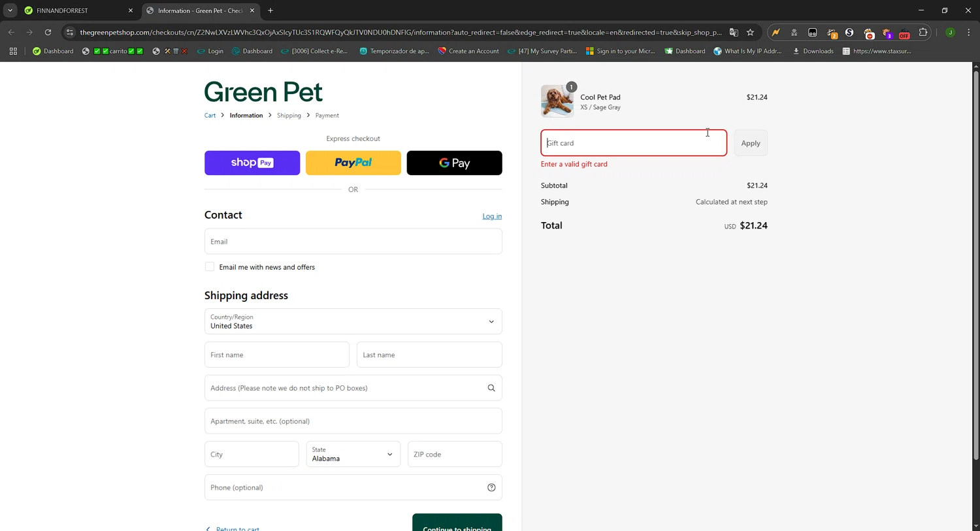Screen dimensions: 980x531
Task: Click the address search magnifier icon
Action: 491,388
